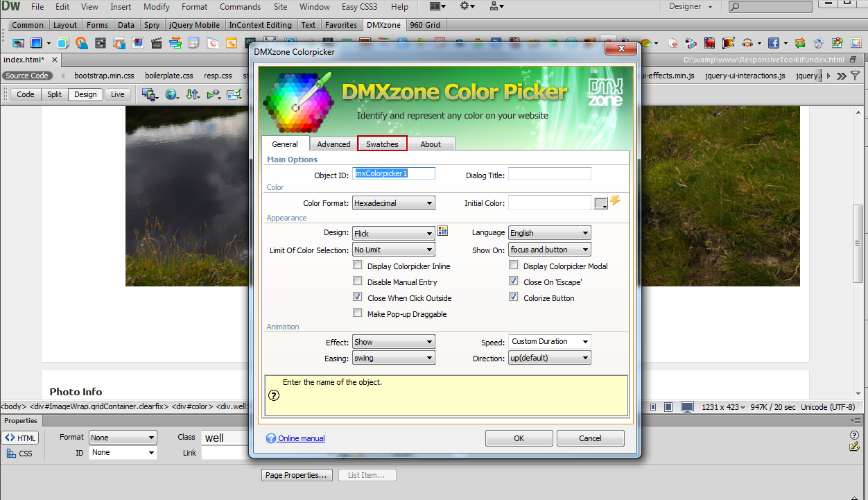This screenshot has width=868, height=500.
Task: Click the quick tag editor pencil icon
Action: click(x=854, y=447)
